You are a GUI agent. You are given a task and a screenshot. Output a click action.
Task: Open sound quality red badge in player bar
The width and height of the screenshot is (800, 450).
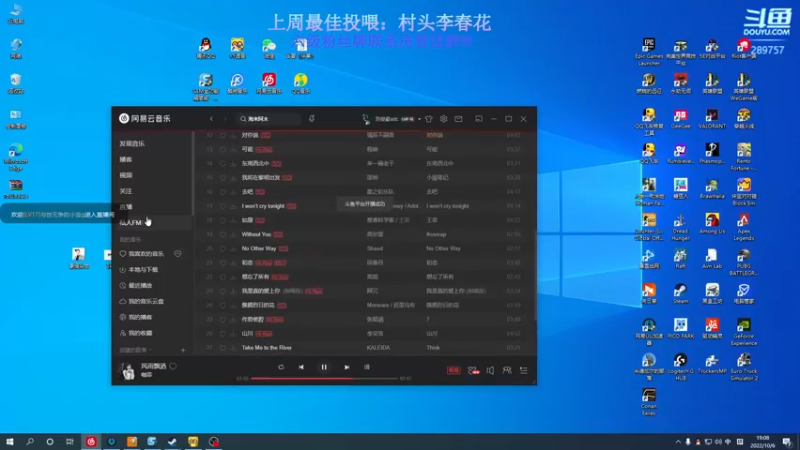tap(454, 370)
